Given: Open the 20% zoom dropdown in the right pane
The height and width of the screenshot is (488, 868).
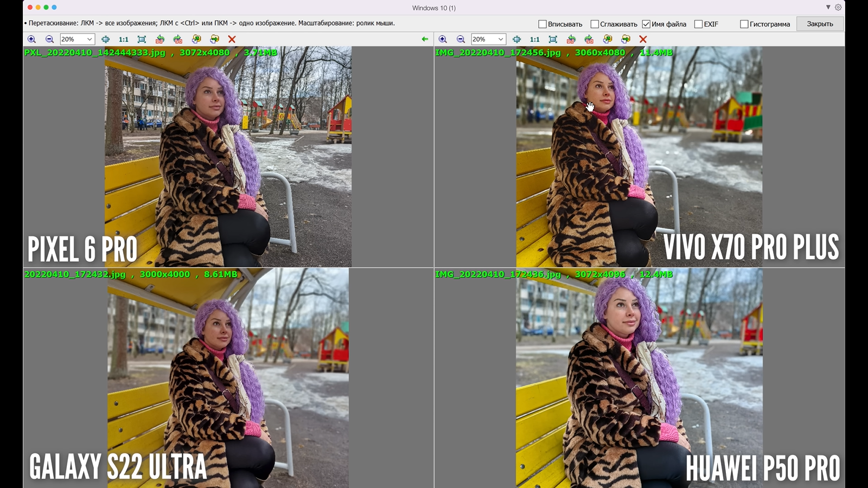Looking at the screenshot, I should pos(488,39).
